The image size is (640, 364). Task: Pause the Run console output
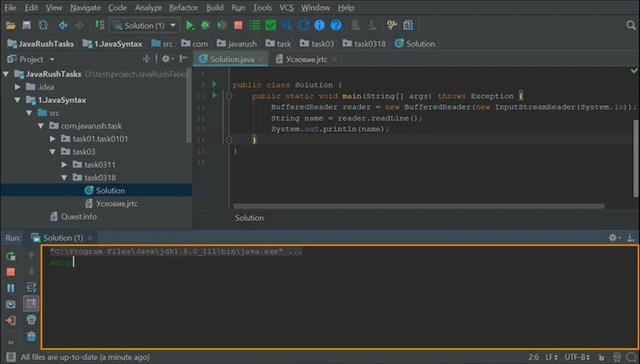pos(11,288)
